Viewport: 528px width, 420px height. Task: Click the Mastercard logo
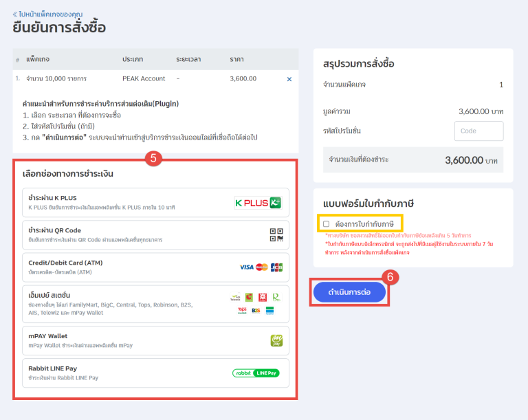pos(262,267)
